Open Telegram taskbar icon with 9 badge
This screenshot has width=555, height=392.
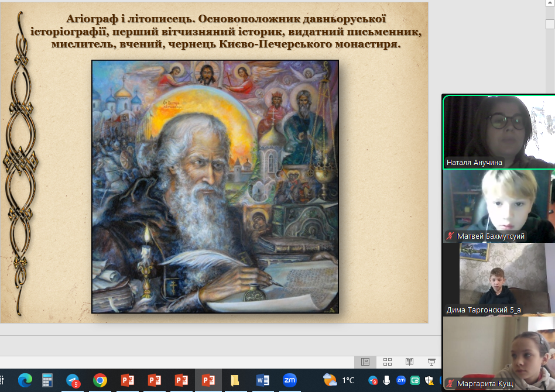point(73,381)
